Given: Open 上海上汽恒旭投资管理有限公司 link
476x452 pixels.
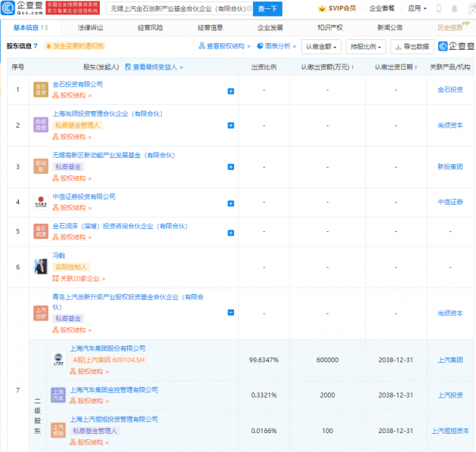Looking at the screenshot, I should tap(114, 419).
